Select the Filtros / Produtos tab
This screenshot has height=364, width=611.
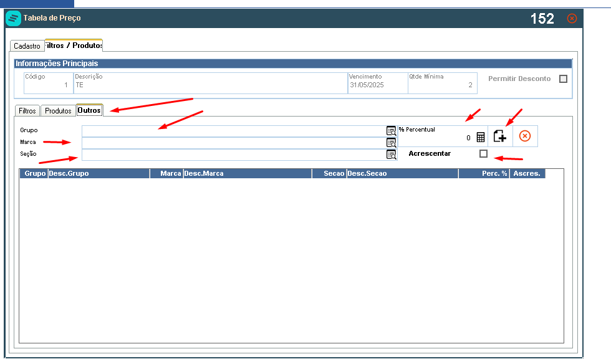[x=74, y=45]
